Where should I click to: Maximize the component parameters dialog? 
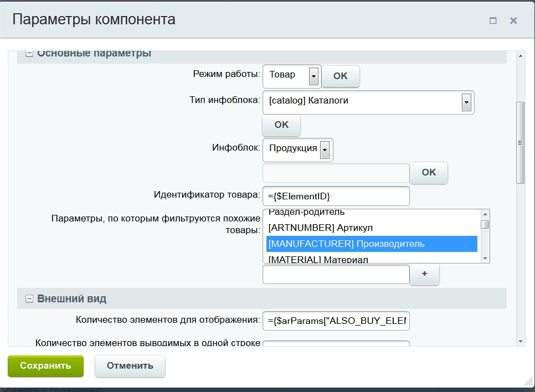(x=493, y=21)
